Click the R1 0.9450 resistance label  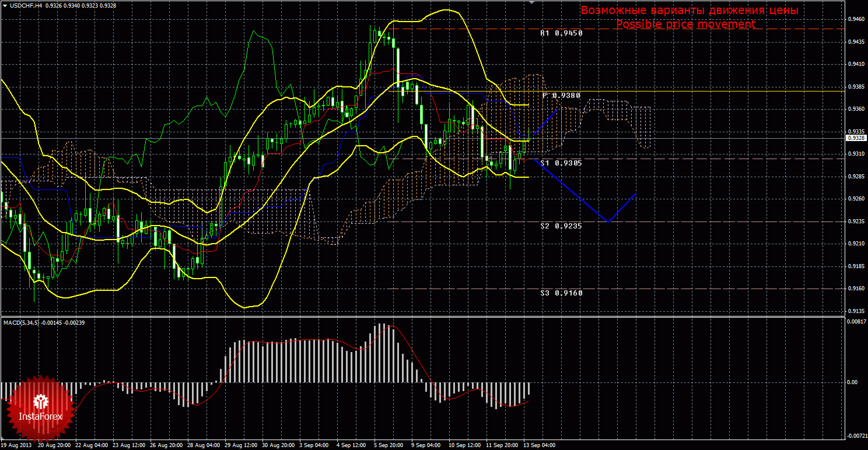(x=561, y=33)
